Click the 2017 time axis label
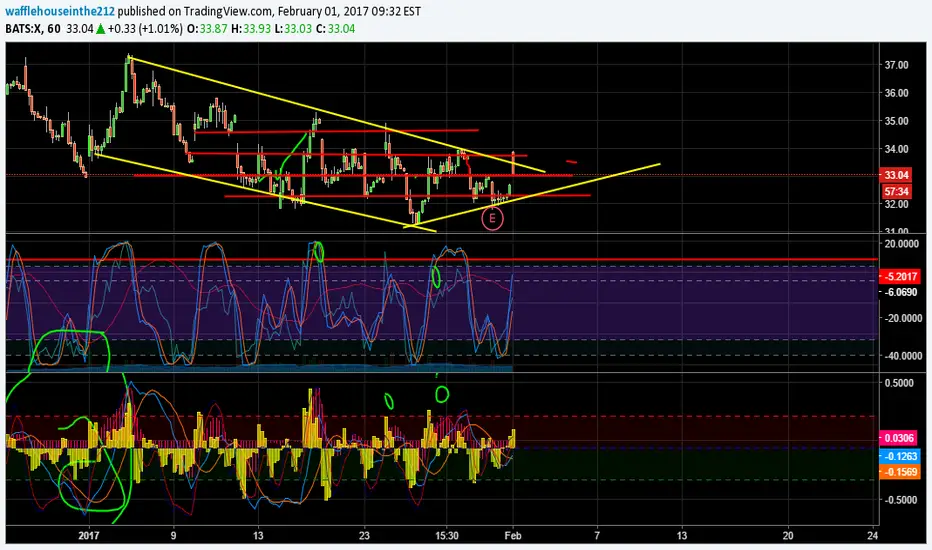This screenshot has width=932, height=550. coord(89,535)
